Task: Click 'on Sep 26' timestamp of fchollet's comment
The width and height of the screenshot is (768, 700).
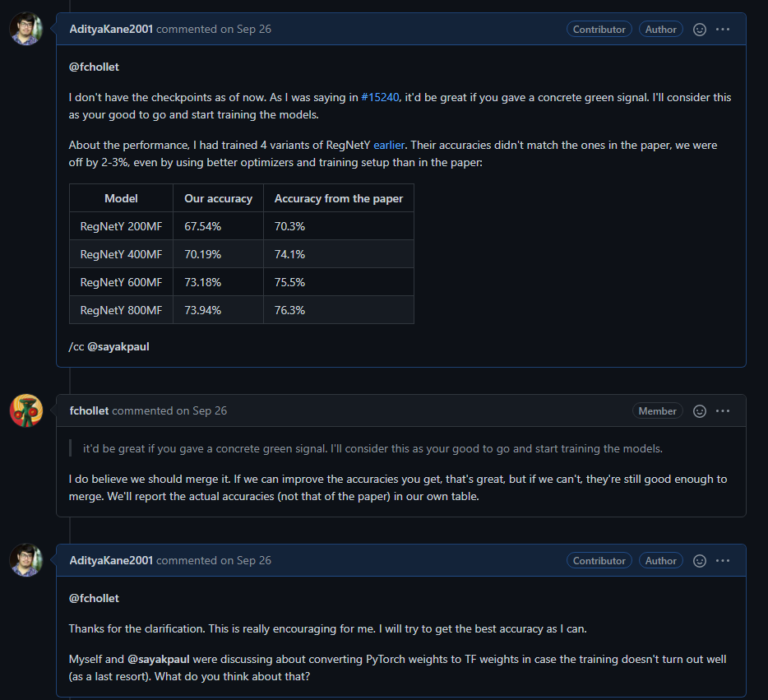Action: [201, 410]
